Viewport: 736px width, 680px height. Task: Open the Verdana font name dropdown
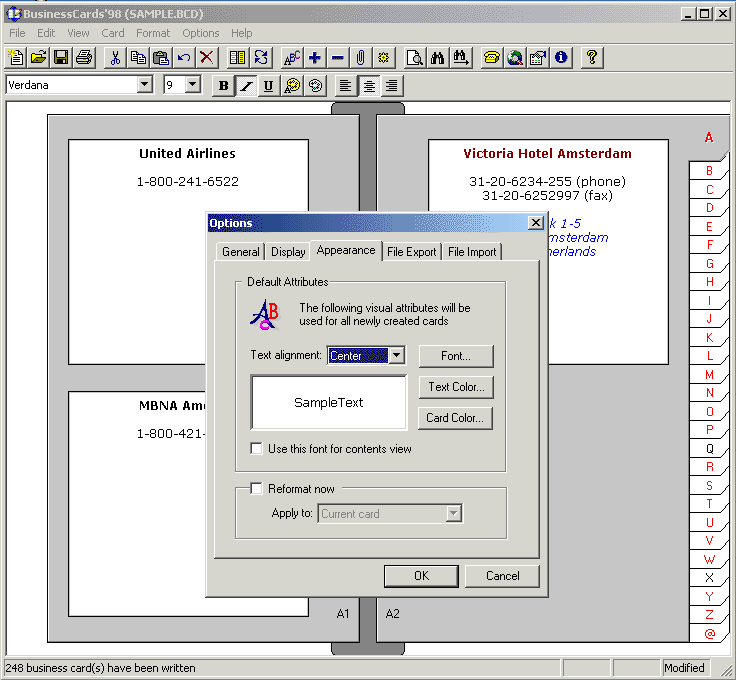coord(145,85)
